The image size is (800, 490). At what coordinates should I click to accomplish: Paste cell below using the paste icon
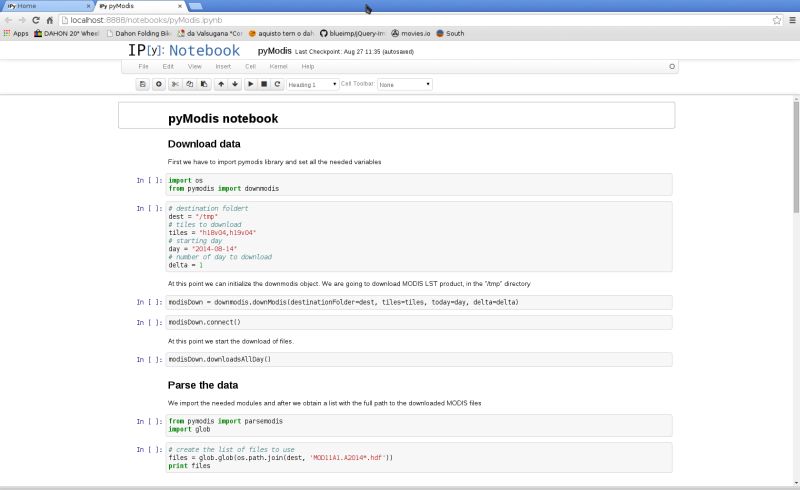pos(204,84)
